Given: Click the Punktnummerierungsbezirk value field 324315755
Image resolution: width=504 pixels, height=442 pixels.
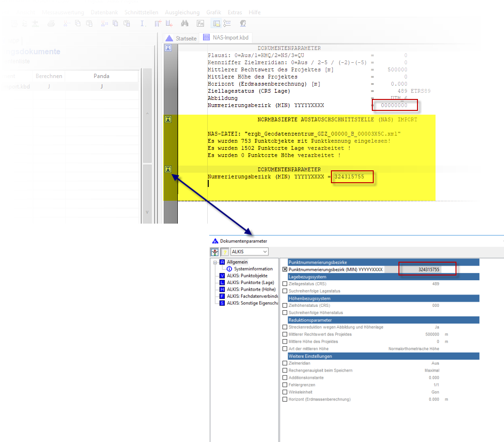Looking at the screenshot, I should tap(428, 269).
